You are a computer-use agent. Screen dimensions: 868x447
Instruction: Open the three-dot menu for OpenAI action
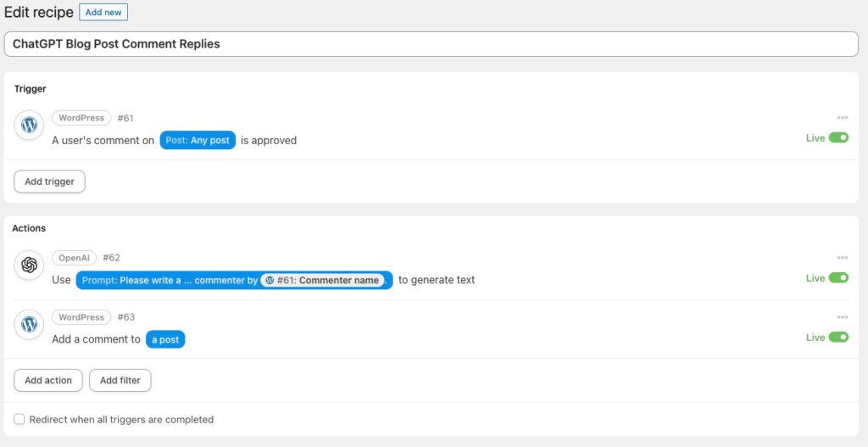842,258
